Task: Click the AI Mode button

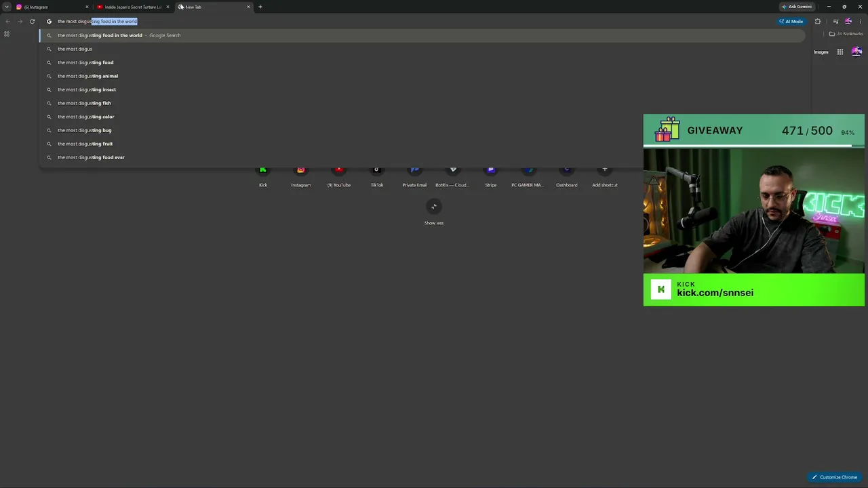Action: (x=791, y=22)
